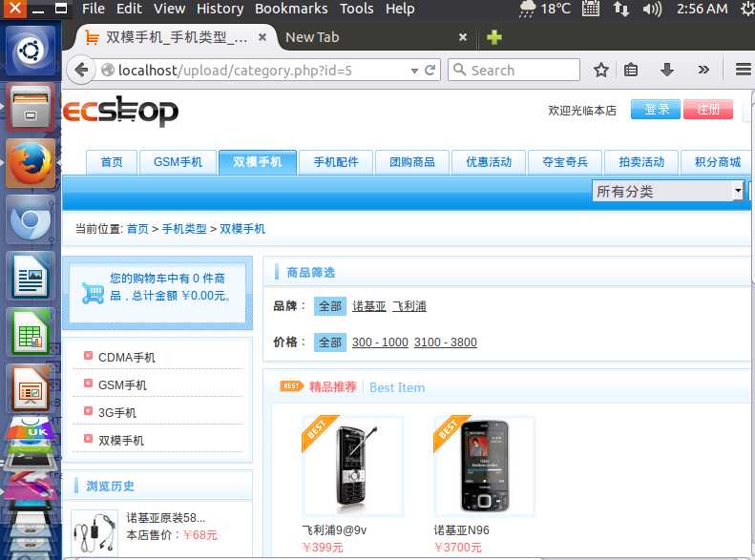Open the 夺宝奇兵 navigation tab

pos(565,162)
